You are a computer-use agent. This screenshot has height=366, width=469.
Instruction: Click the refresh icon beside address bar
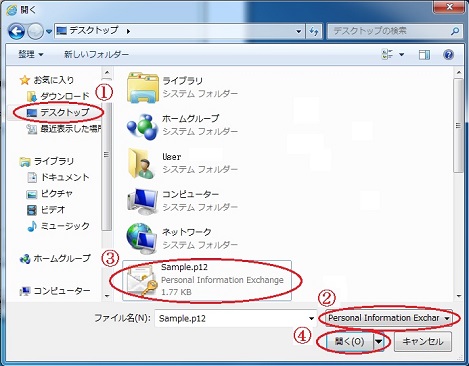click(x=314, y=32)
